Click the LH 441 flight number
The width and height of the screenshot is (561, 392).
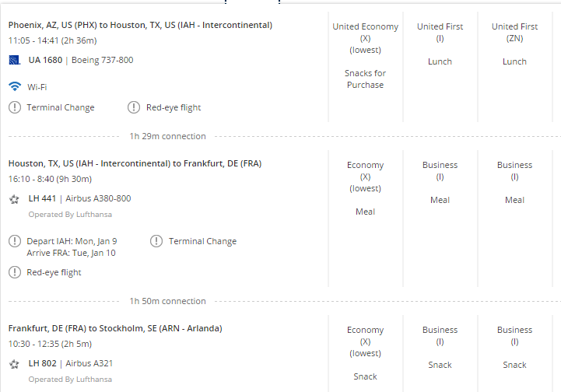[42, 198]
